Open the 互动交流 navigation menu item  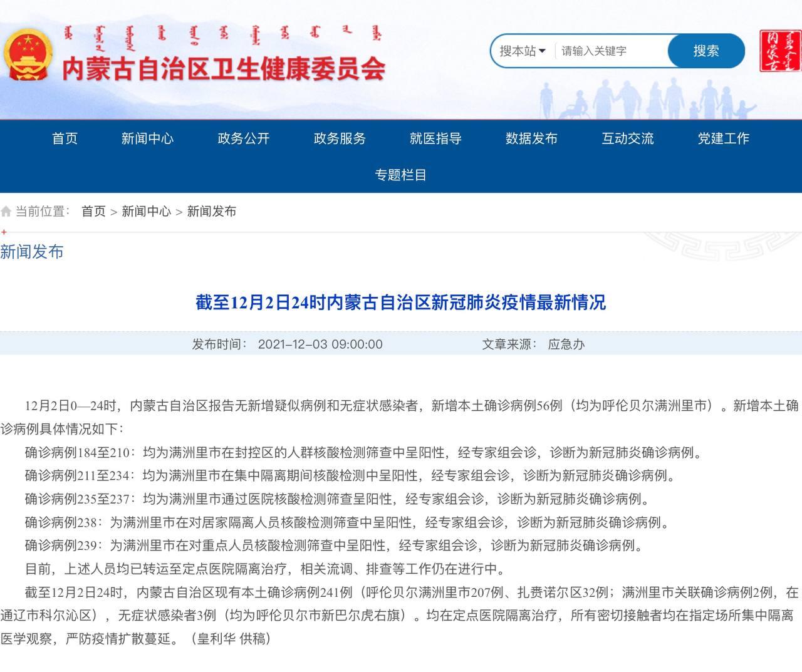(628, 138)
